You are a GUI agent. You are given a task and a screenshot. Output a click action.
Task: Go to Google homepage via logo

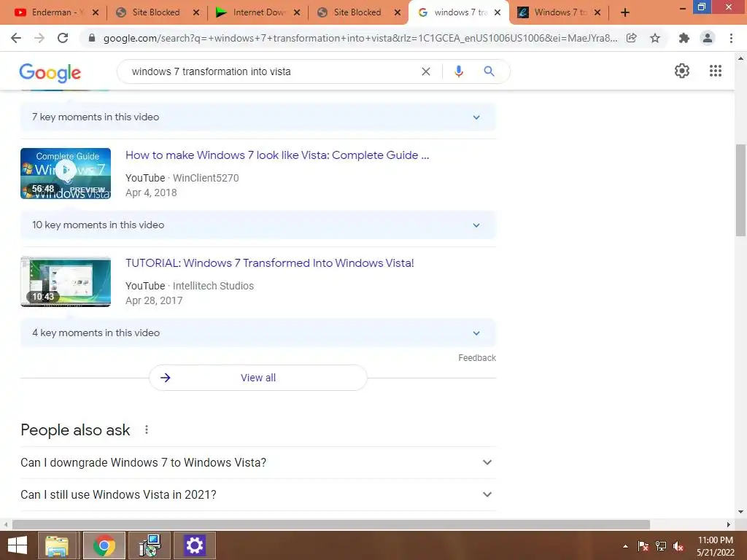coord(50,72)
